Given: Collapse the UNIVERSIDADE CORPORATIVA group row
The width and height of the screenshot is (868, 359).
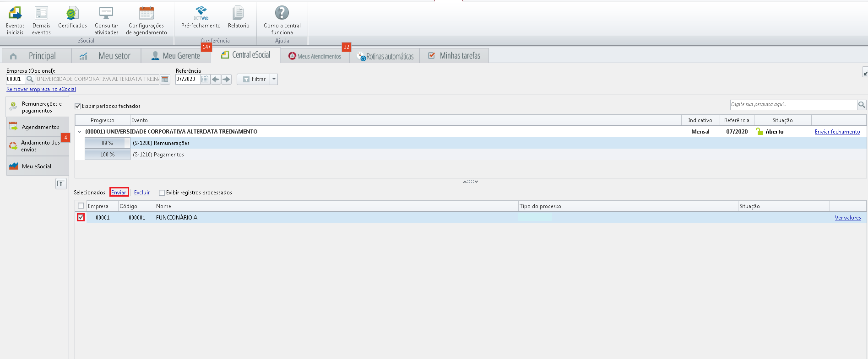Looking at the screenshot, I should pos(80,132).
